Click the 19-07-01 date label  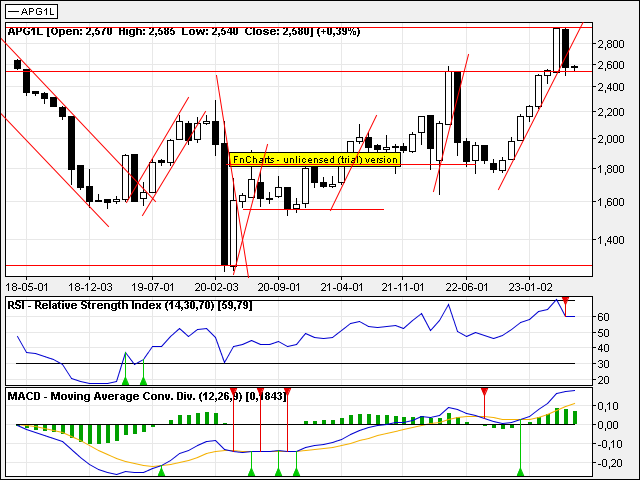153,287
